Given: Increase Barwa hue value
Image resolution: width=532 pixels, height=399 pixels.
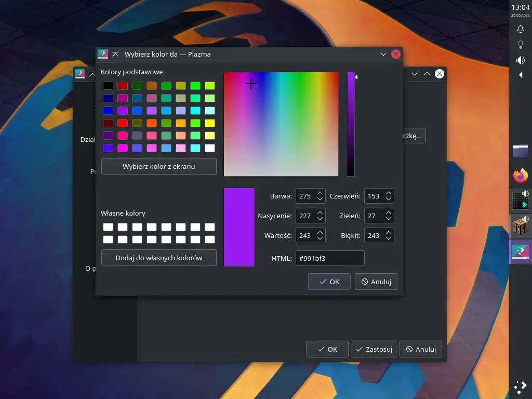Looking at the screenshot, I should pyautogui.click(x=320, y=193).
